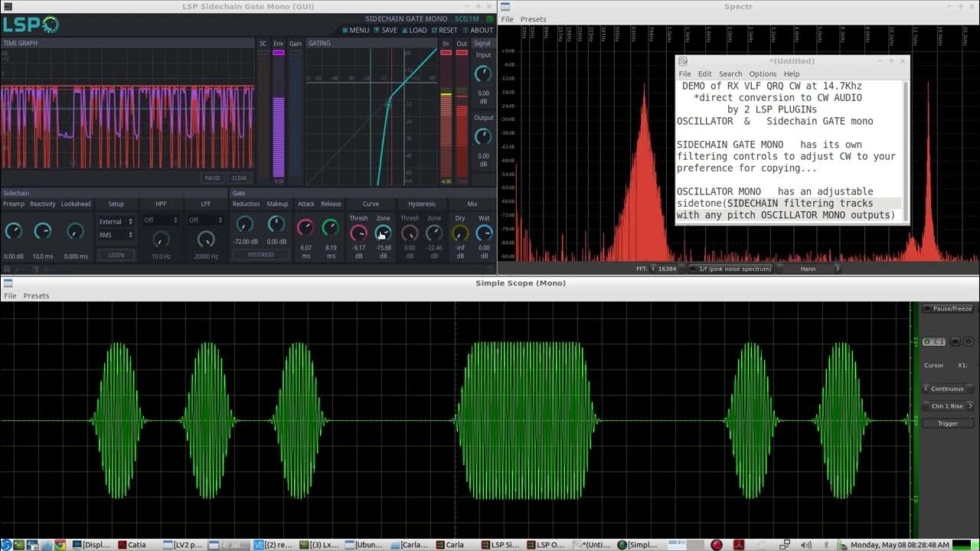Click the Trigger button in Simple Scope
This screenshot has height=551, width=980.
point(948,423)
